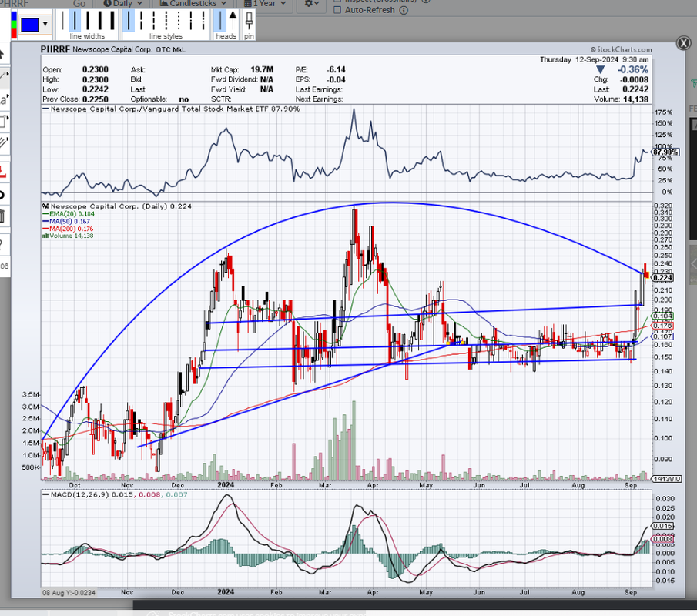Select the text annotation tool
The image size is (697, 616).
point(4,99)
